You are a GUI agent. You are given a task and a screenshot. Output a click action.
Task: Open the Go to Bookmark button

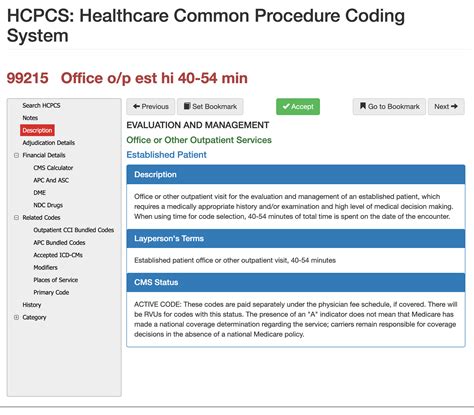pos(389,107)
